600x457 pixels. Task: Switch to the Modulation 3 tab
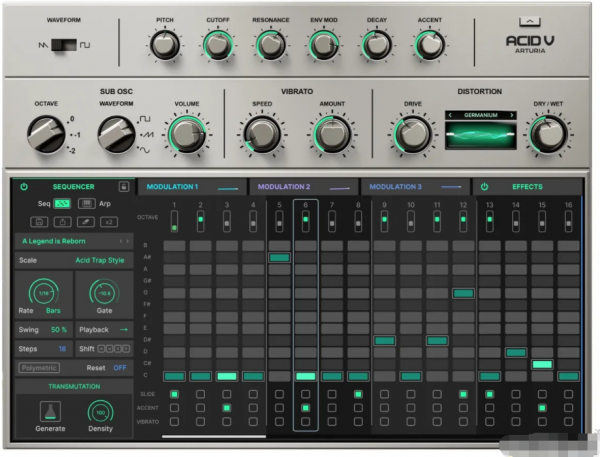point(416,187)
